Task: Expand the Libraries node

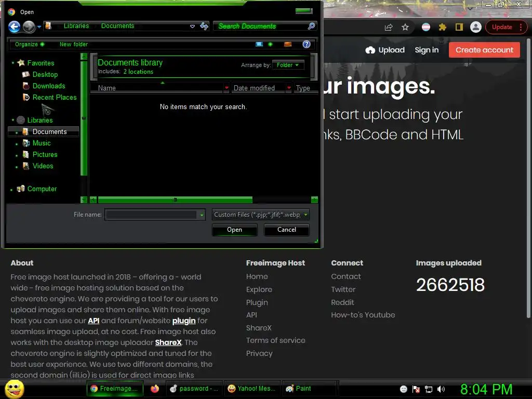Action: [13, 120]
